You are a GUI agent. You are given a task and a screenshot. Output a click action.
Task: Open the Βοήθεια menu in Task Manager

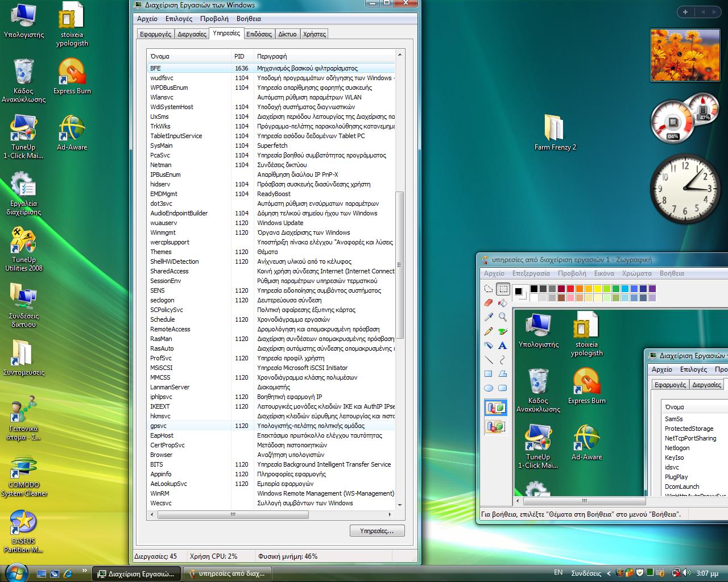point(249,19)
